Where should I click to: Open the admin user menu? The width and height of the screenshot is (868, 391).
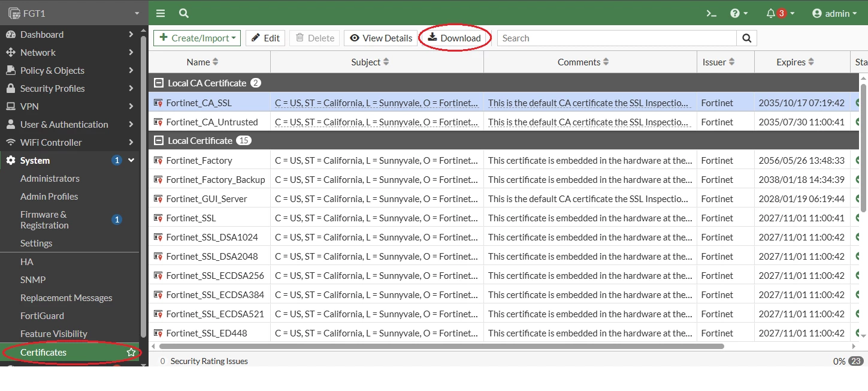pos(834,13)
